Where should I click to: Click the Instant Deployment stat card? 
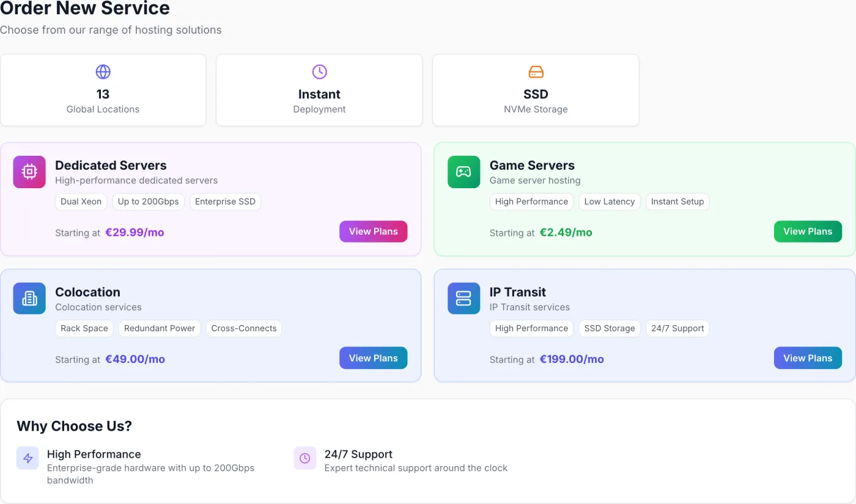pos(319,90)
